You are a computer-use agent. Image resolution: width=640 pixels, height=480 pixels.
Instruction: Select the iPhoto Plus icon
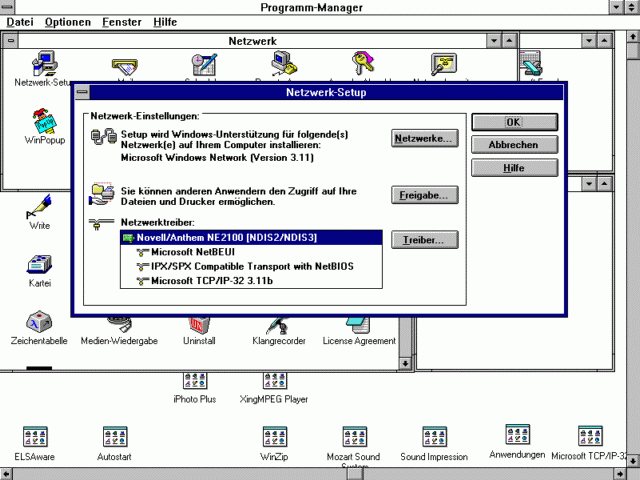point(194,381)
